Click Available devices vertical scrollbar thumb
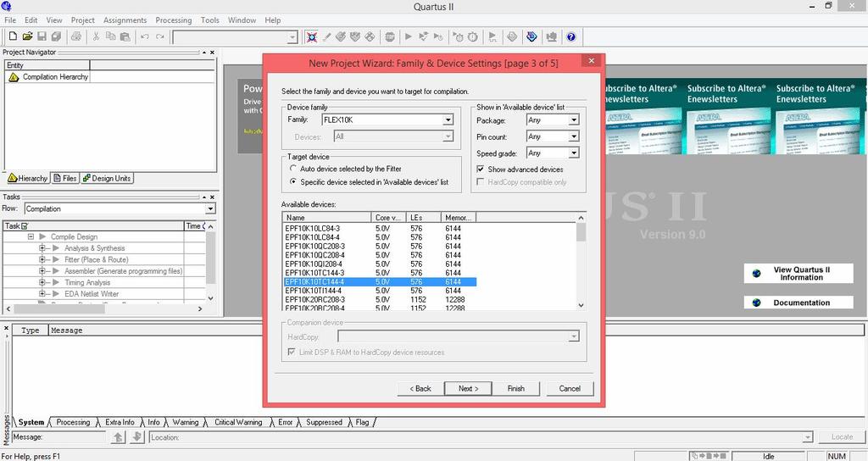The width and height of the screenshot is (868, 461). 581,232
